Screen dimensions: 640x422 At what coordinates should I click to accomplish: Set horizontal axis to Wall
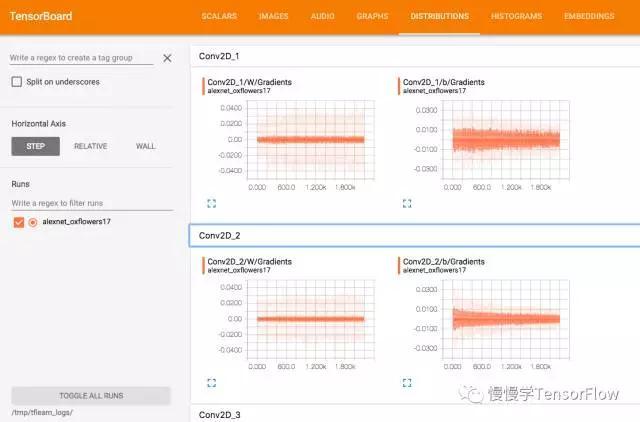145,146
